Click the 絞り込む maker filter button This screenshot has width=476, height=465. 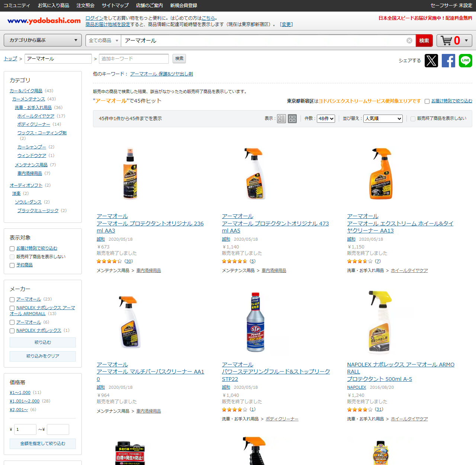pyautogui.click(x=43, y=342)
